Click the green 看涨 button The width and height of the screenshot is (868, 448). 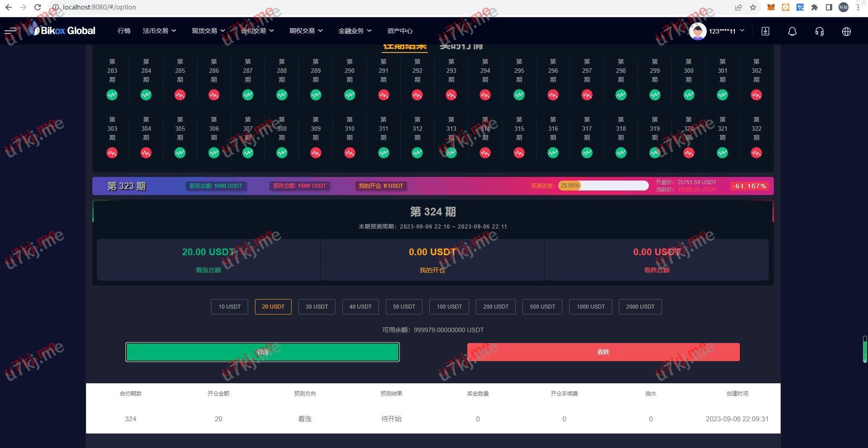pos(263,352)
